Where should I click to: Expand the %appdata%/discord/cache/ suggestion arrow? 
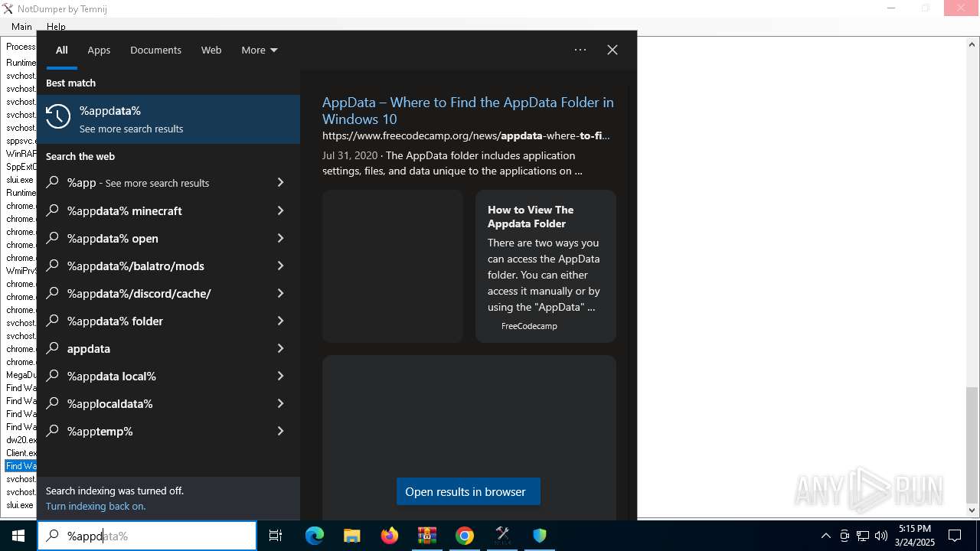tap(280, 293)
